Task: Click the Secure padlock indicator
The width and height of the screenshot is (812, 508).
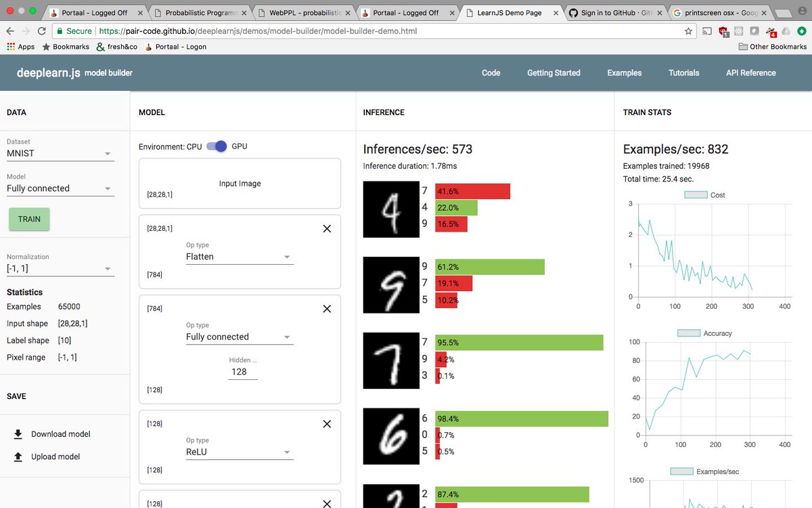Action: [x=74, y=31]
